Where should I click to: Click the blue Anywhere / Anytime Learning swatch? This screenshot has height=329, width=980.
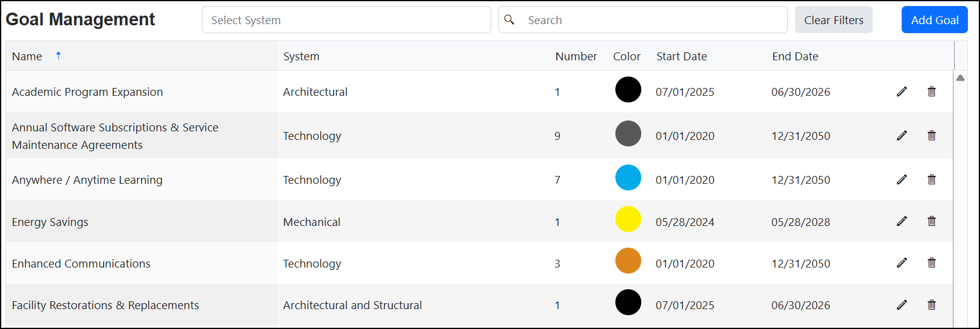tap(628, 178)
